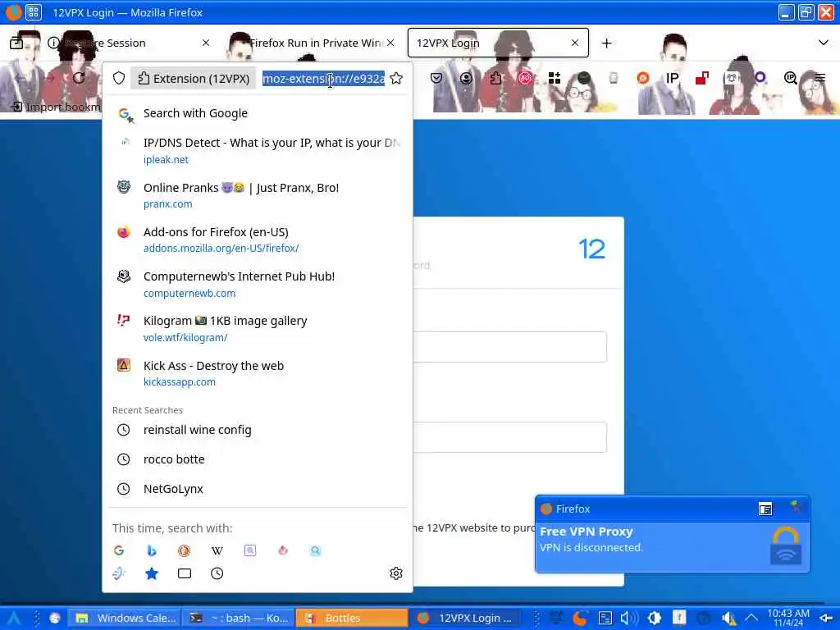Close the Restore Session tab

coord(206,43)
